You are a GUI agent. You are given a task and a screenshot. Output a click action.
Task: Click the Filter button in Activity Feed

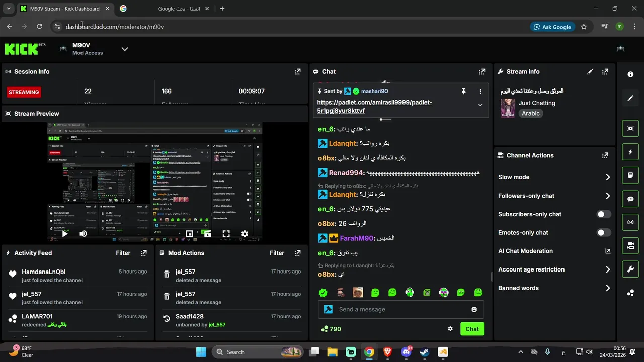point(123,253)
